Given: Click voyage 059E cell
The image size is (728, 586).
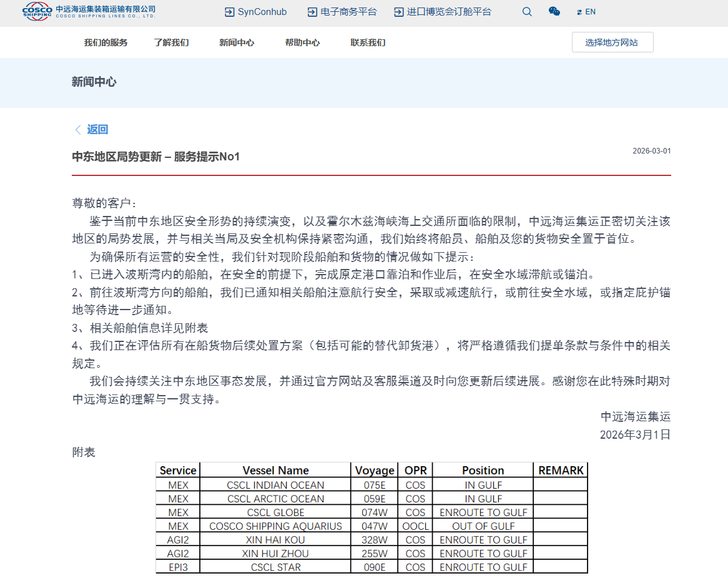Looking at the screenshot, I should pyautogui.click(x=374, y=499).
